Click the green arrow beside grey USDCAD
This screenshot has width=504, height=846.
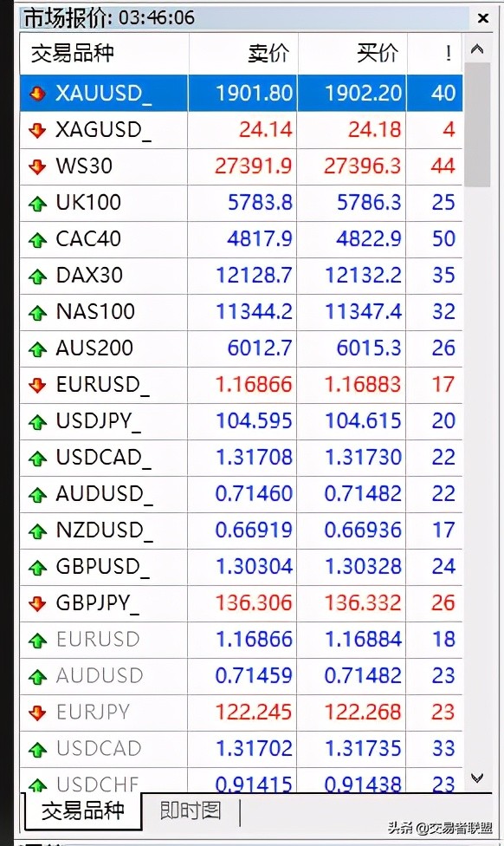click(x=37, y=750)
